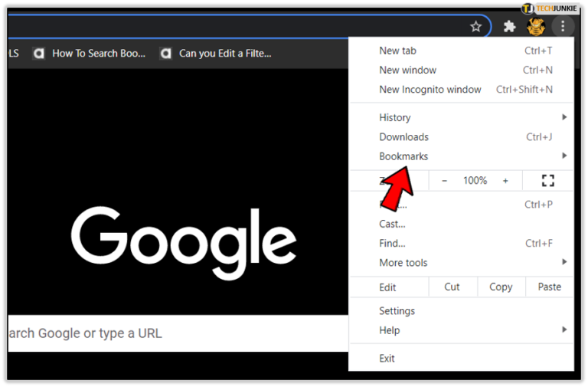Bookmark this page with the star icon

475,27
